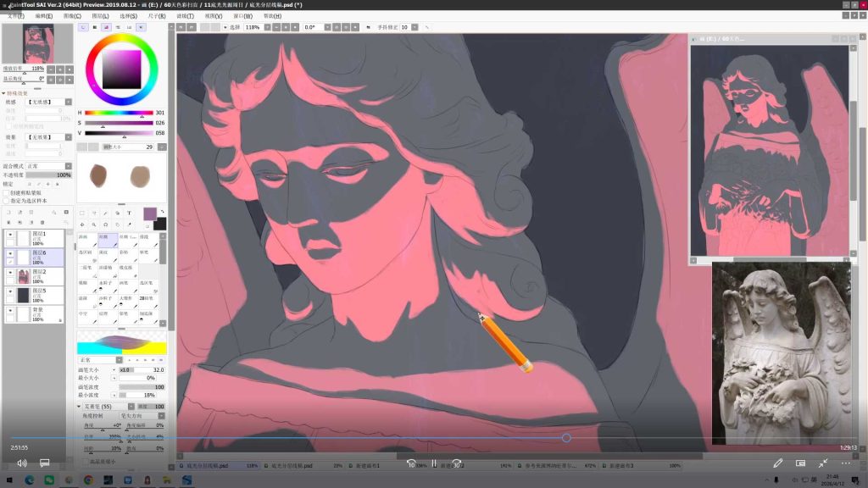Open the canvas zoom 118% dropdown
This screenshot has width=868, height=488.
click(267, 27)
